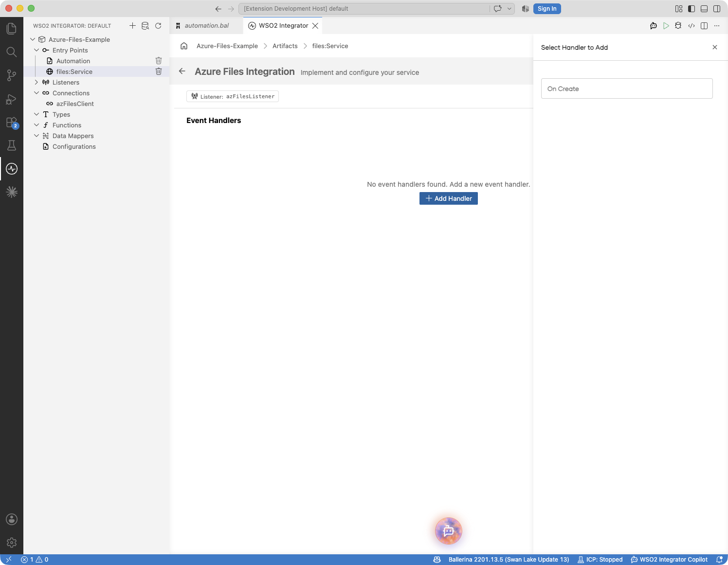Open the azFilesListener listener chip
This screenshot has height=565, width=728.
click(x=233, y=96)
